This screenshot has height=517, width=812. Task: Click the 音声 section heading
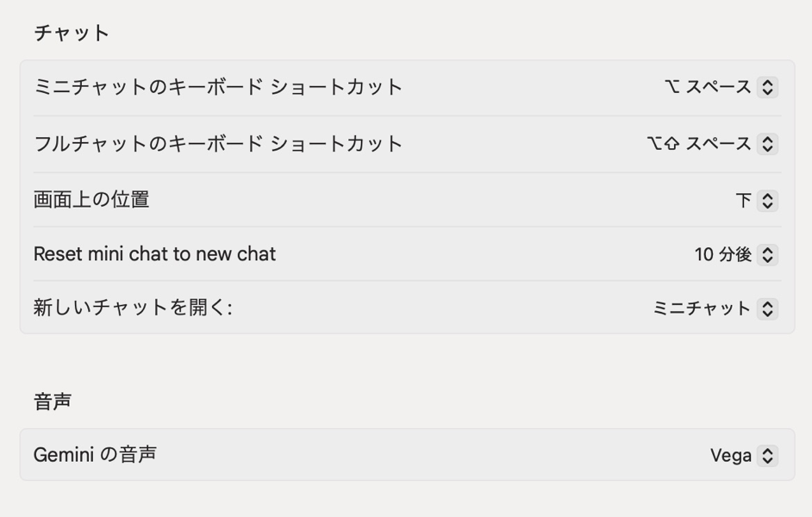pos(53,402)
